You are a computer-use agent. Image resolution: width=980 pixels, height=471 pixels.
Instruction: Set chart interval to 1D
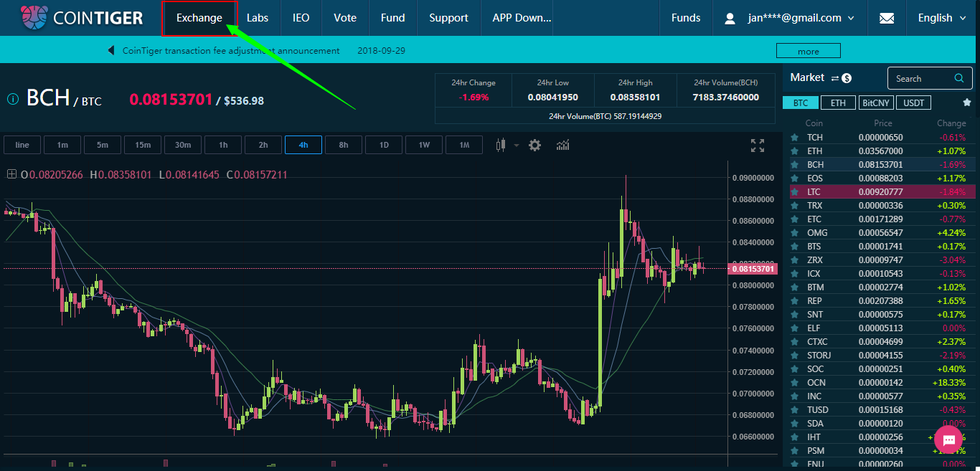(x=384, y=145)
